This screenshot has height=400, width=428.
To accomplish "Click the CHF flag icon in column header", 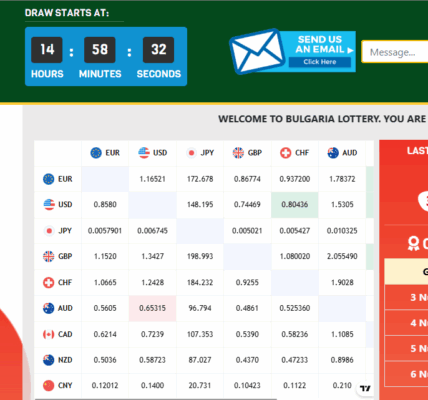I will [x=286, y=153].
